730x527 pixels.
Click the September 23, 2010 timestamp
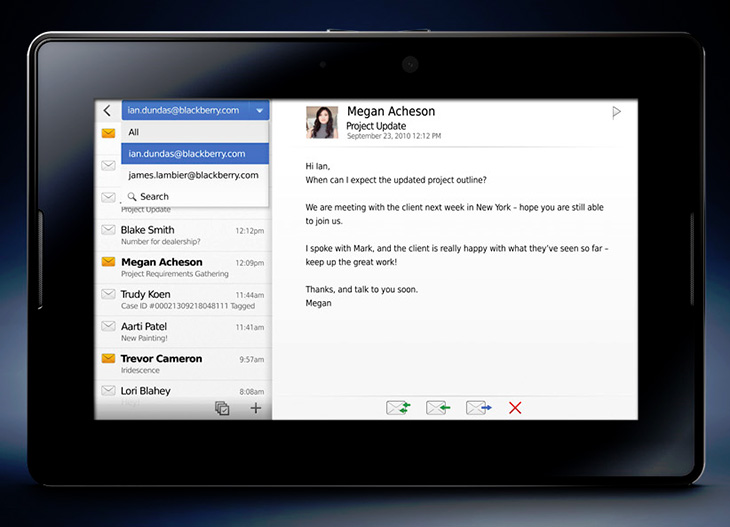coord(394,136)
